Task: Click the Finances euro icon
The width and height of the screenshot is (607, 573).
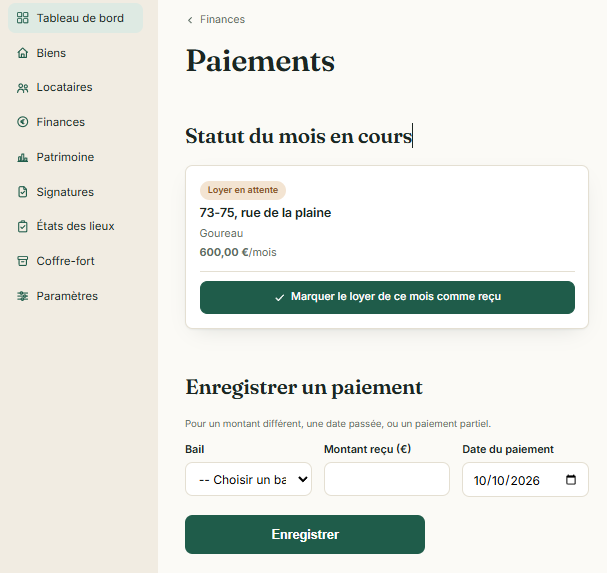Action: tap(22, 122)
